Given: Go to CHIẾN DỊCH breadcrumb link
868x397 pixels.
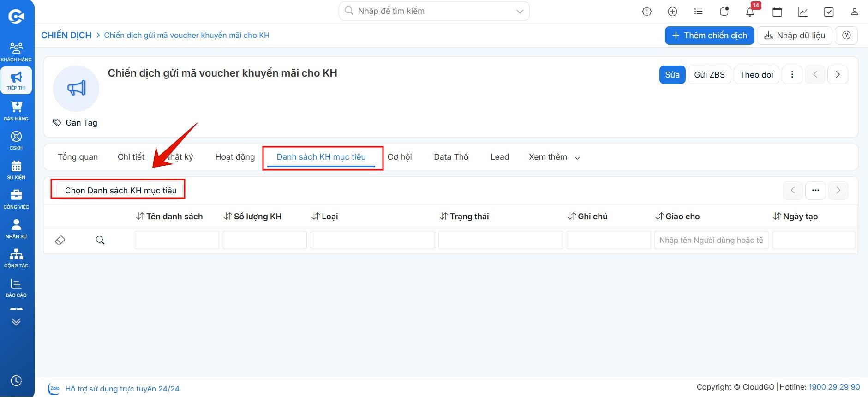Looking at the screenshot, I should click(x=66, y=35).
